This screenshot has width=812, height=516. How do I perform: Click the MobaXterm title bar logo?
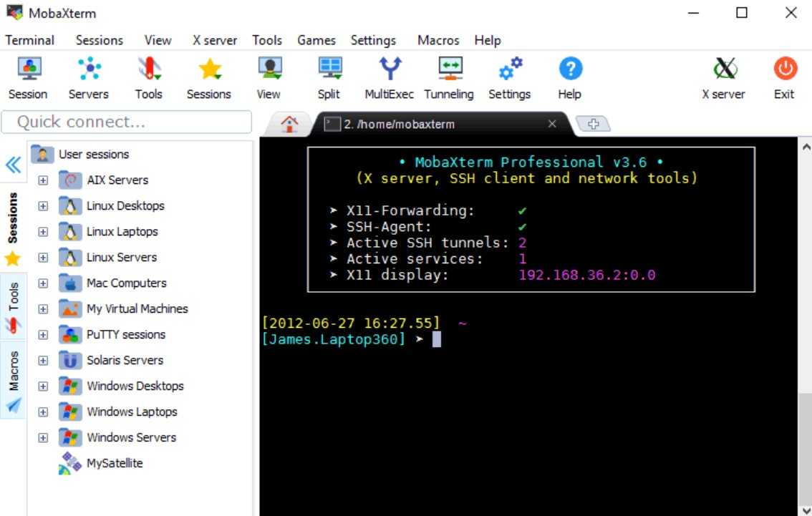pyautogui.click(x=14, y=12)
